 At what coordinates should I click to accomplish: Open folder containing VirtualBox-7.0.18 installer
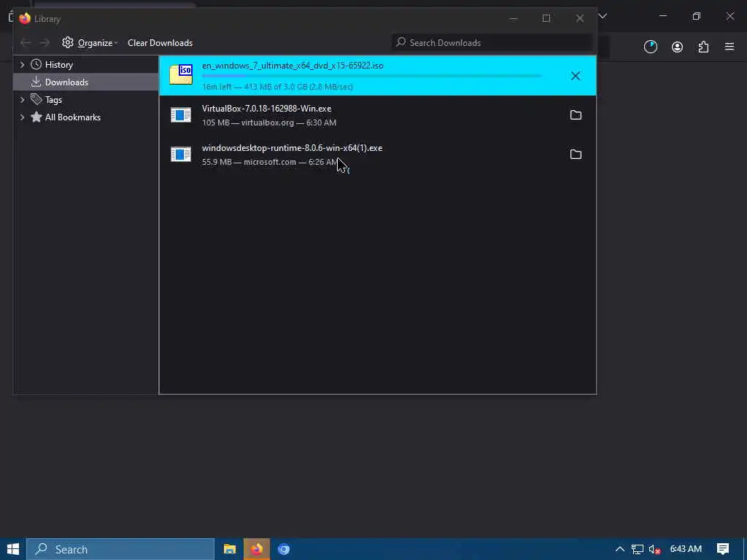(x=576, y=114)
